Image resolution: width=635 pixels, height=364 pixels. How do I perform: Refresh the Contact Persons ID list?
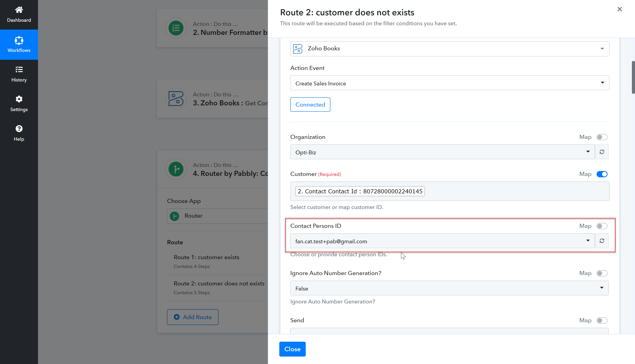click(602, 241)
